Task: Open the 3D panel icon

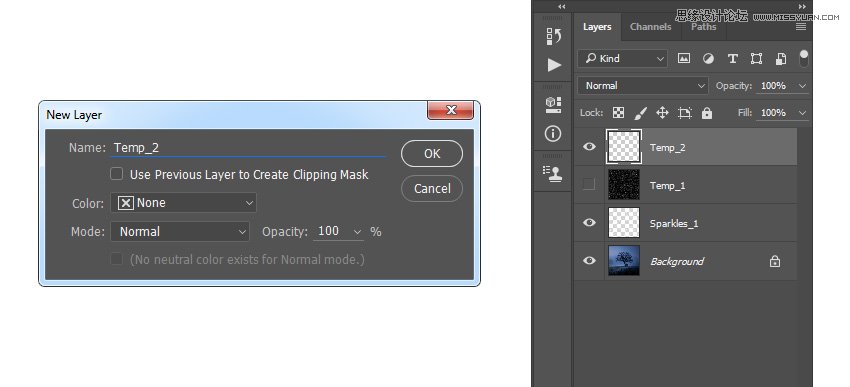Action: 553,105
